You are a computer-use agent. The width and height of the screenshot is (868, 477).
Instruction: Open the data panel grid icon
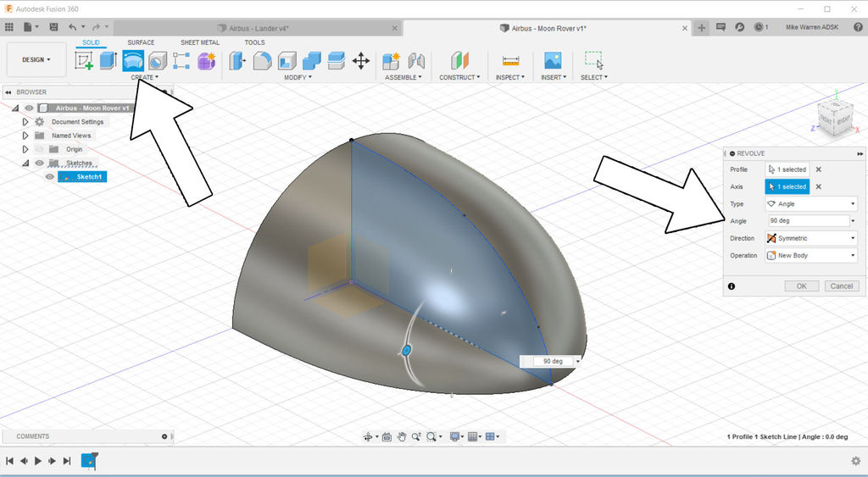[8, 26]
